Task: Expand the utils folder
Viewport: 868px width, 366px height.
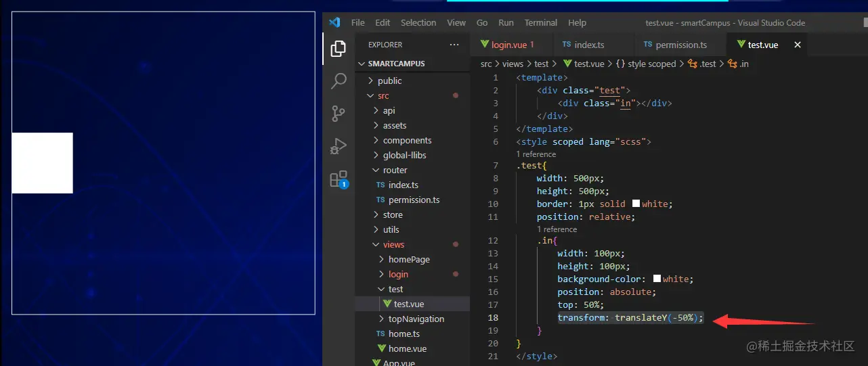Action: (412, 229)
